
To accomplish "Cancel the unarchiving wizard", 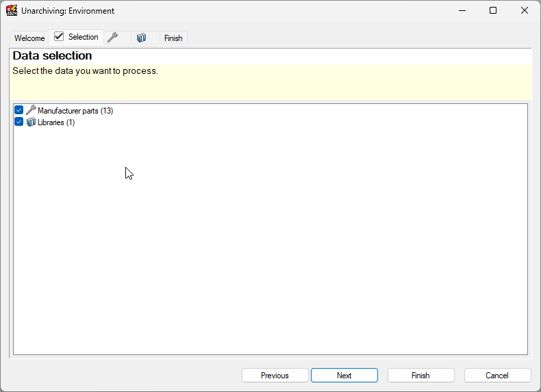I will (x=498, y=375).
